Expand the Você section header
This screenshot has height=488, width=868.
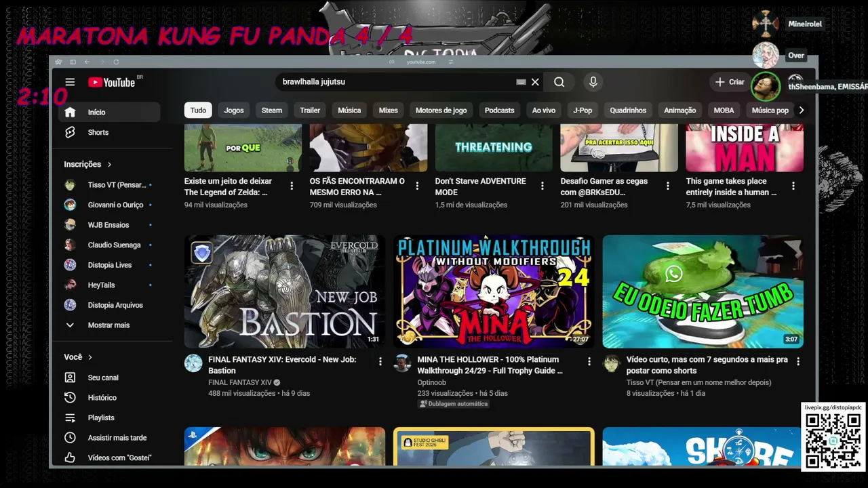pyautogui.click(x=78, y=357)
